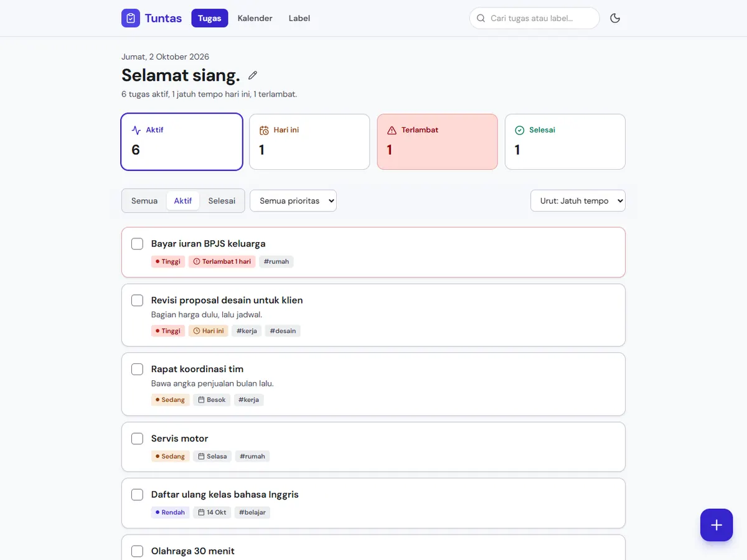Click the Tinggi badge on Revisi proposal task
This screenshot has width=747, height=560.
pyautogui.click(x=168, y=330)
